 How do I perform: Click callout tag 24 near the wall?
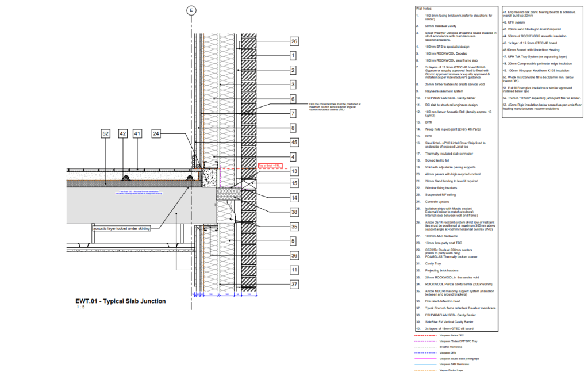click(x=156, y=133)
